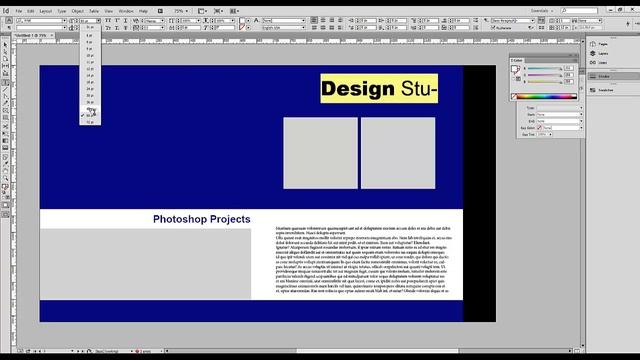Pick the Gradient Swatch tool
640x360 pixels.
(x=5, y=141)
